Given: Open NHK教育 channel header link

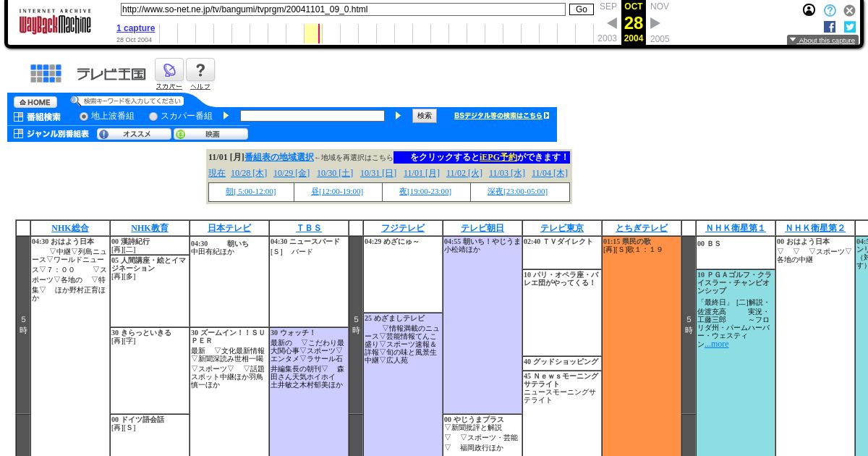Looking at the screenshot, I should tap(150, 228).
